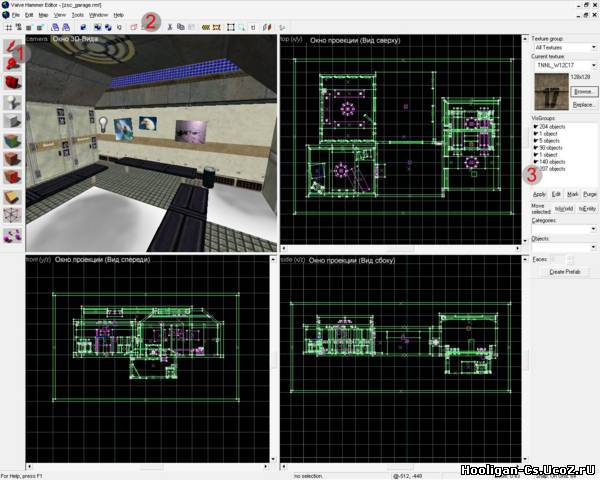The height and width of the screenshot is (480, 600).
Task: Select the Entity tool lightbulb icon
Action: click(12, 103)
